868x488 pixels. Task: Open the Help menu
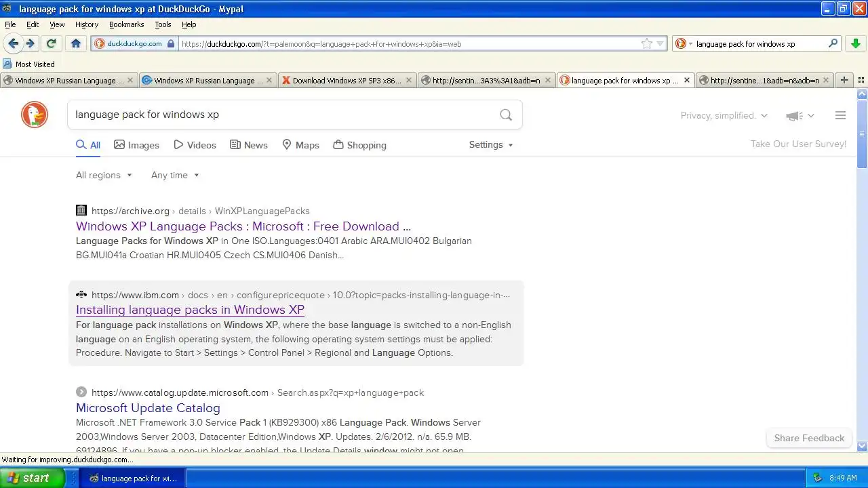pyautogui.click(x=189, y=24)
